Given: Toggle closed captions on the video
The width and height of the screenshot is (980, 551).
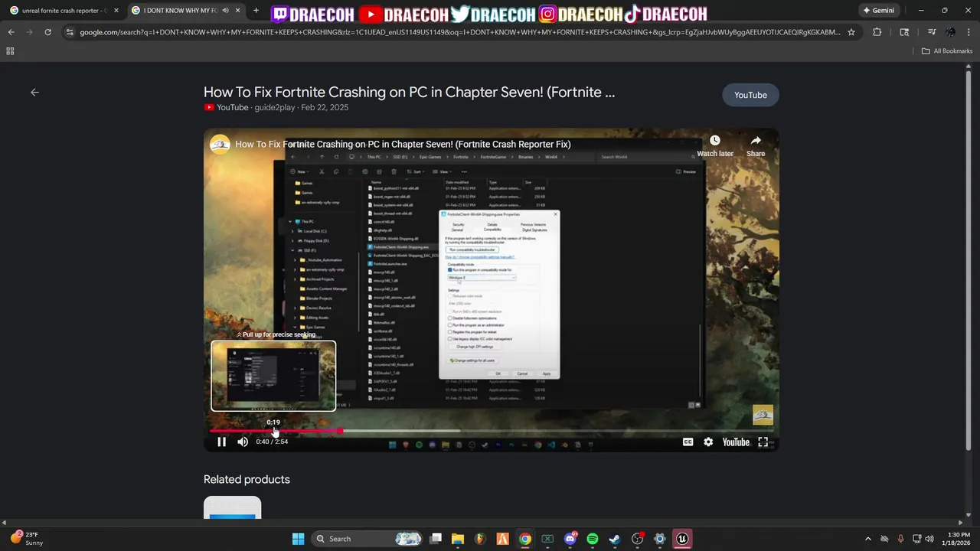Looking at the screenshot, I should pos(688,442).
